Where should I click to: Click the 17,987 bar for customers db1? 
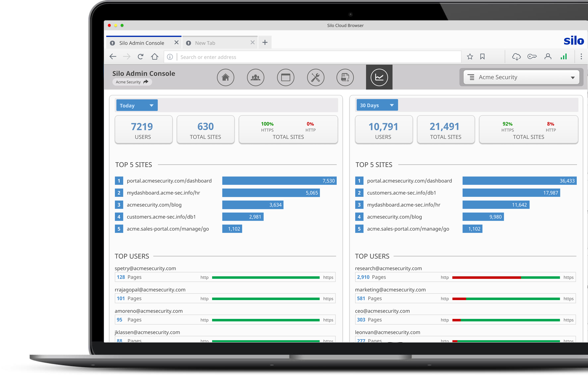click(511, 193)
